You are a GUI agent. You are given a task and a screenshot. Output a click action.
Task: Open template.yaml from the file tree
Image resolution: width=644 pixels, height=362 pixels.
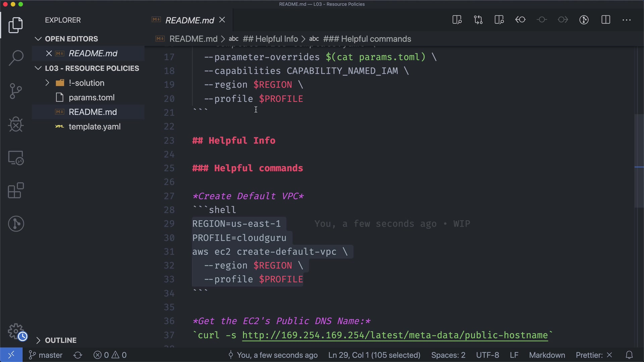pyautogui.click(x=95, y=127)
